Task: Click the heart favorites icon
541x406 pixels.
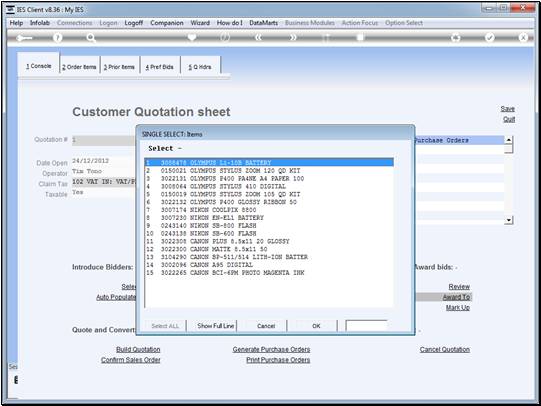Action: point(192,37)
